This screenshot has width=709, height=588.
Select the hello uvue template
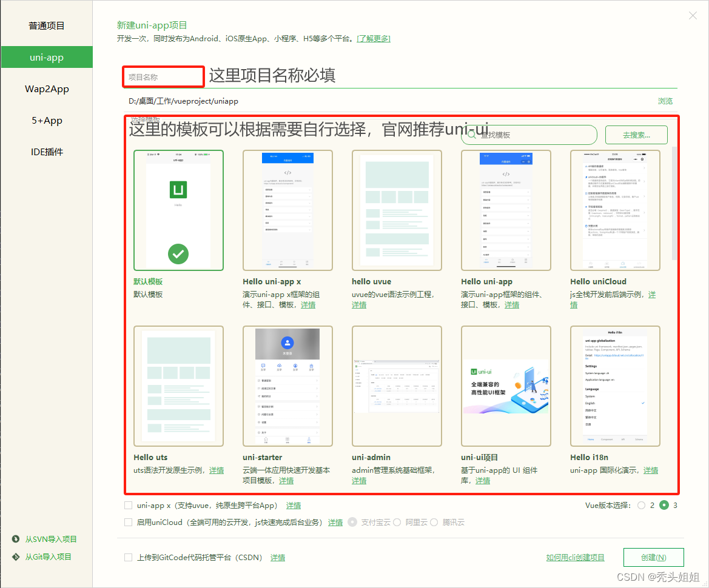pyautogui.click(x=397, y=210)
